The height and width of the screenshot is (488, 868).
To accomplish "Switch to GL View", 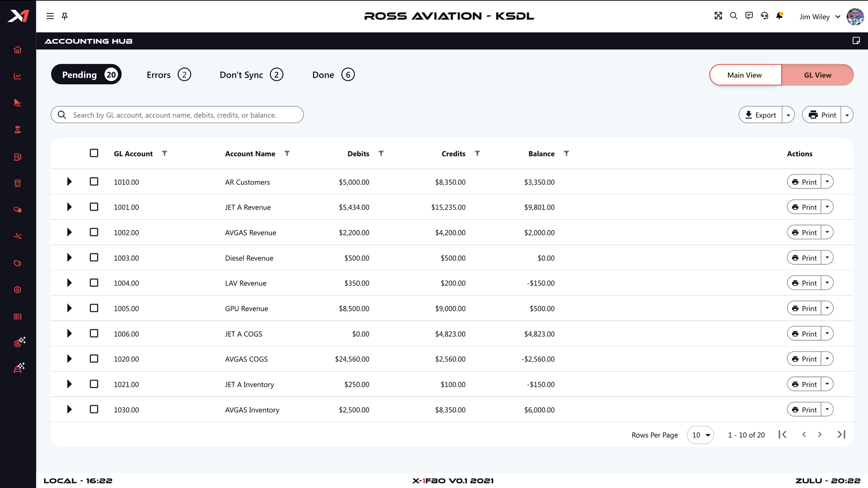I will tap(817, 75).
